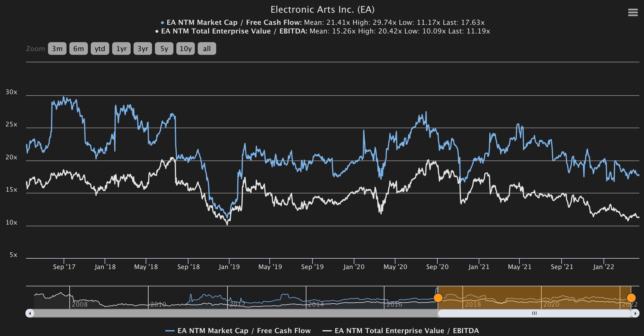Set zoom range to 6m
The height and width of the screenshot is (336, 644).
pos(79,48)
